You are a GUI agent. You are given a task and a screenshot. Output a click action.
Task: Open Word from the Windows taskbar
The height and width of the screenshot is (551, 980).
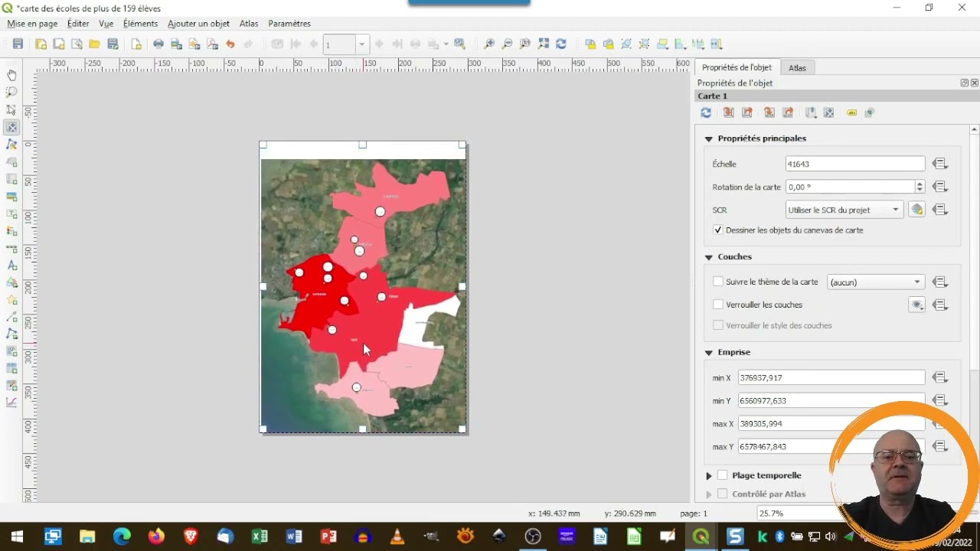pyautogui.click(x=294, y=536)
